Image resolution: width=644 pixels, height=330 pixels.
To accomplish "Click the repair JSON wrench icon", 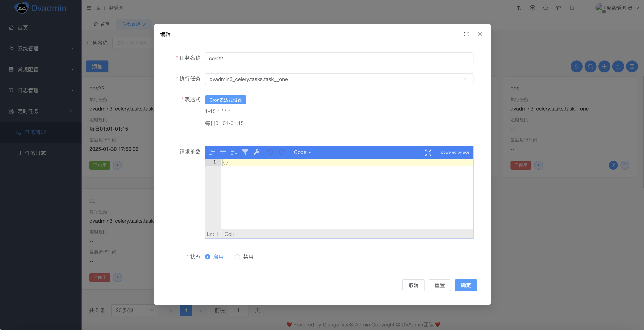I will 257,152.
